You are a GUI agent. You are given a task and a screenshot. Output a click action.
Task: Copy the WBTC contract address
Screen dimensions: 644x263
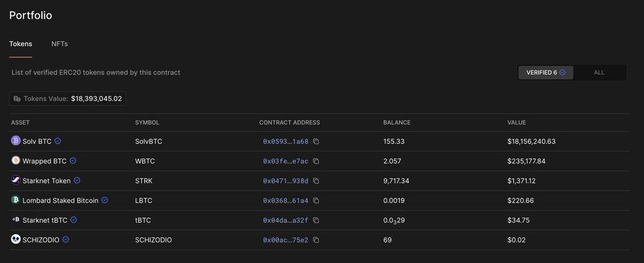316,161
